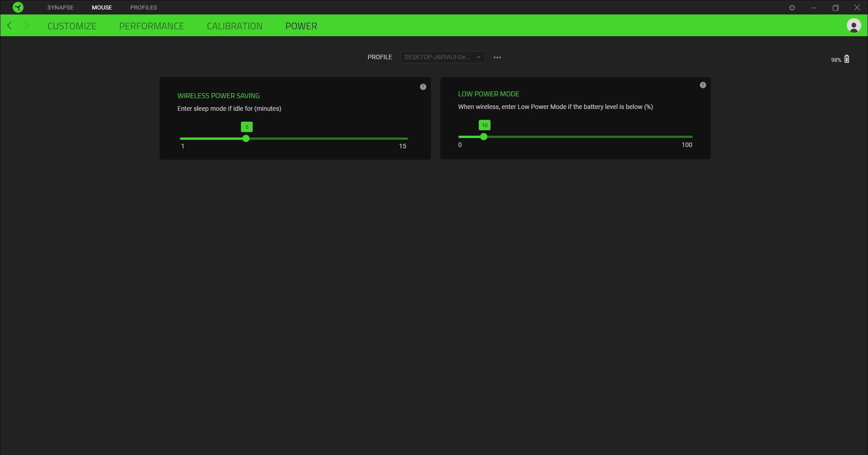868x455 pixels.
Task: Click the sleep mode idle slider handle
Action: [x=246, y=138]
